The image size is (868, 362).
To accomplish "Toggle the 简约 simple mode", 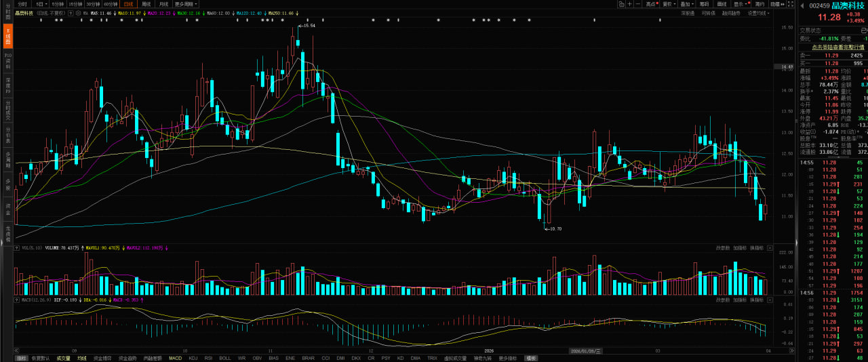I will (759, 4).
